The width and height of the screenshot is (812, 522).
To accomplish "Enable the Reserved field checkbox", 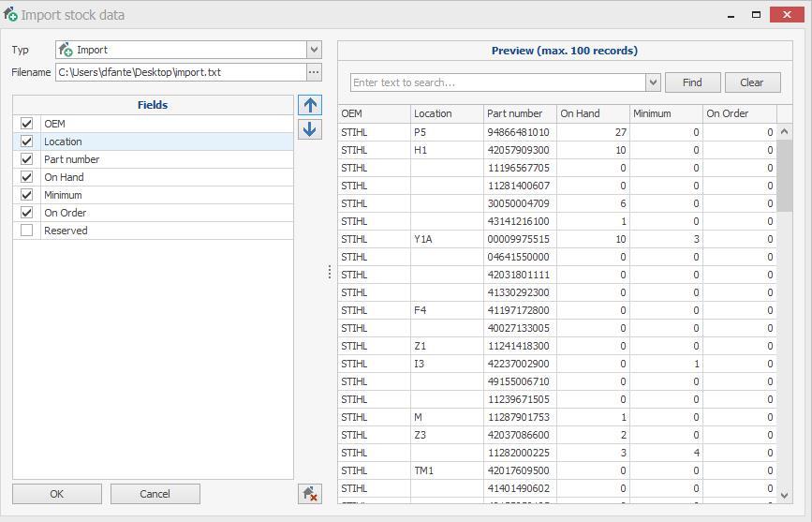I will pos(26,231).
